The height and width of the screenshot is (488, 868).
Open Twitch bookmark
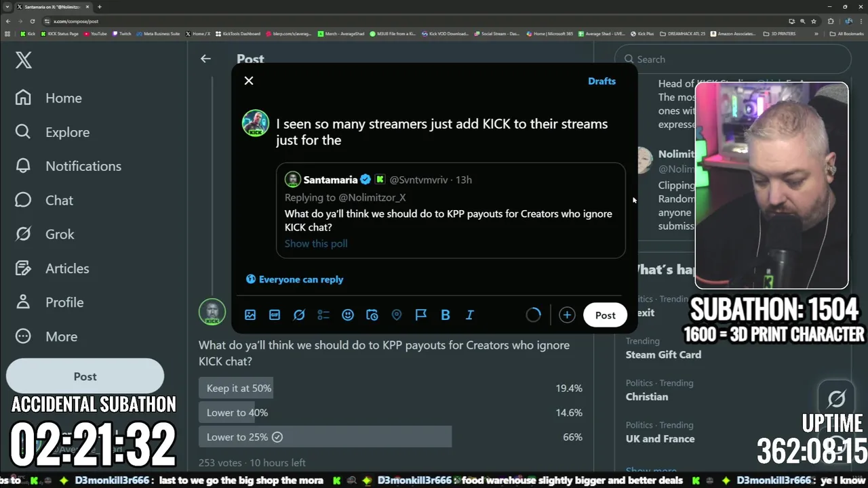(122, 33)
